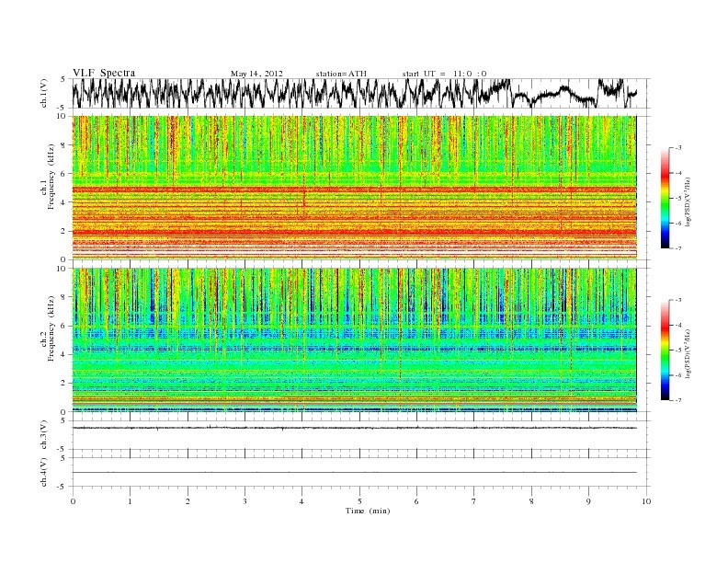728x563 pixels.
Task: Click the 'ch.4(V)' axis label
Action: point(44,472)
